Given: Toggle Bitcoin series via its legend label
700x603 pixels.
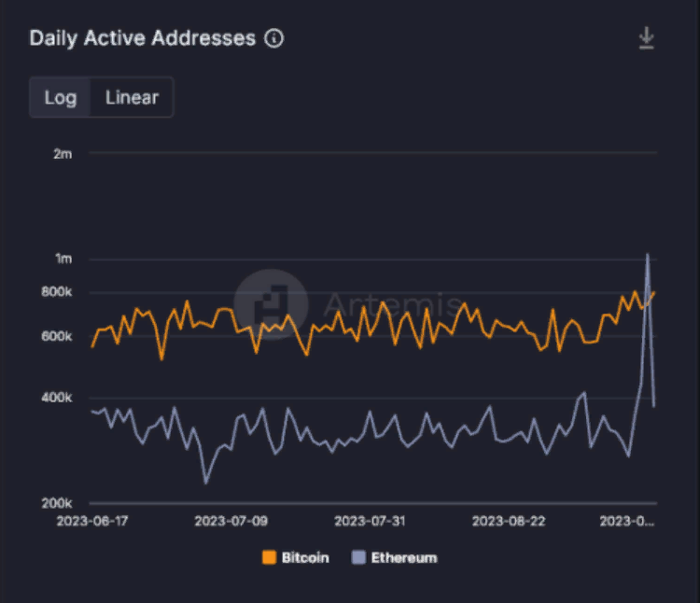Looking at the screenshot, I should 304,558.
